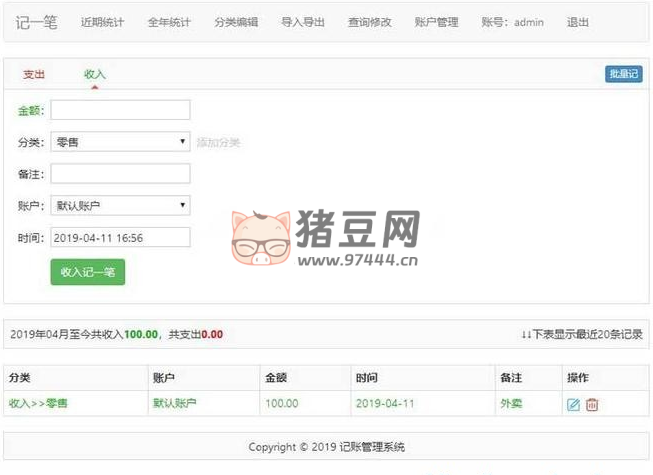Go to 全年统计 menu item
The image size is (653, 475).
coord(169,22)
